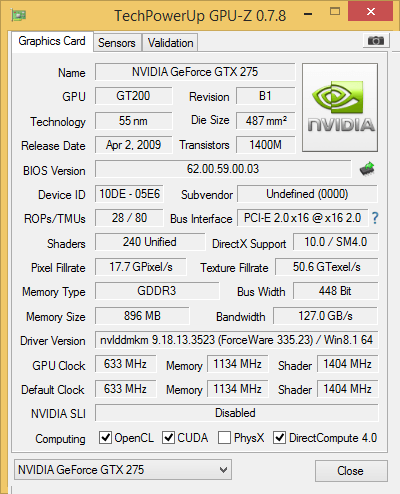Screen dimensions: 400x494
Task: Click the BIOS save chip icon
Action: tap(367, 169)
